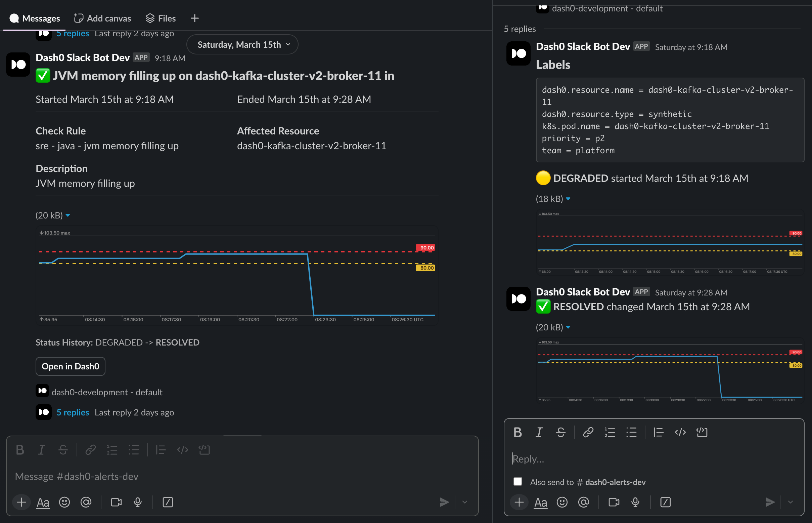The height and width of the screenshot is (523, 812).
Task: Toggle bold formatting in thread reply toolbar
Action: point(517,432)
